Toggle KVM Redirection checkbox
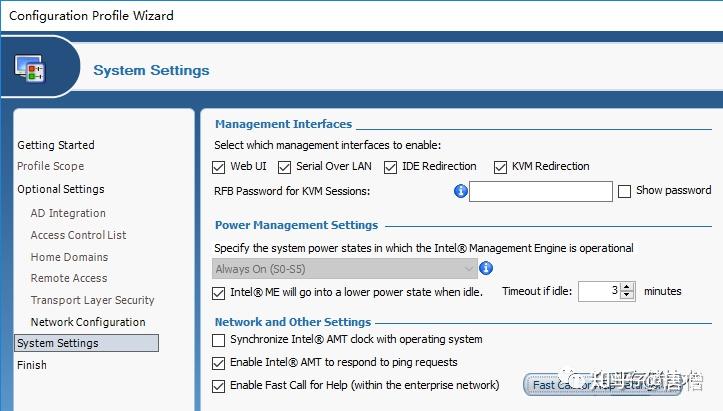 (501, 167)
